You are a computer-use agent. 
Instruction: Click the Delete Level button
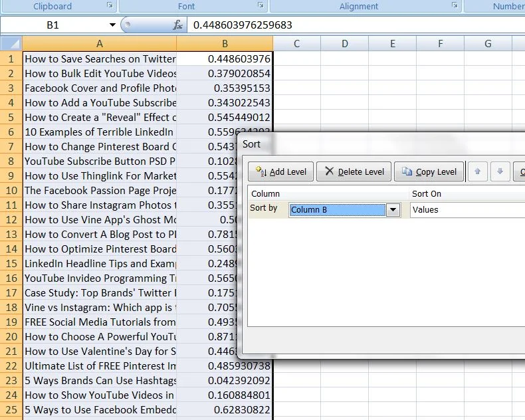(354, 172)
